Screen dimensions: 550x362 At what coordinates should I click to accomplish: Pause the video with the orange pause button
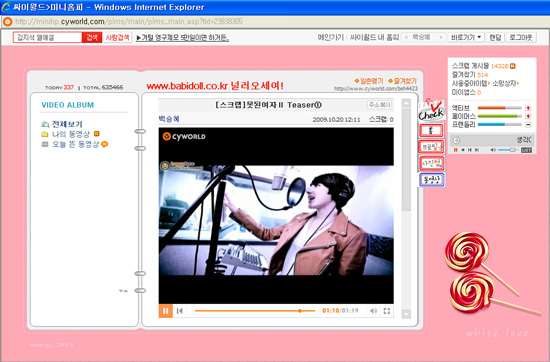(166, 311)
